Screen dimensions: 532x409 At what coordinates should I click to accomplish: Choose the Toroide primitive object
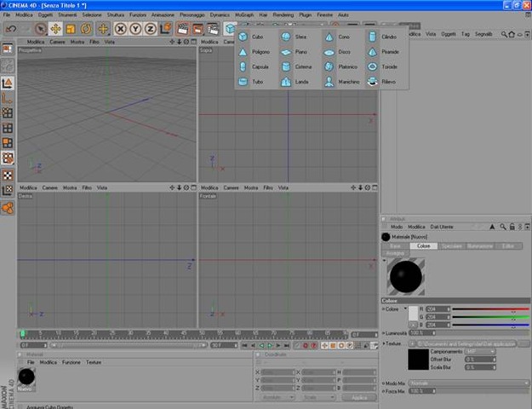coord(372,66)
